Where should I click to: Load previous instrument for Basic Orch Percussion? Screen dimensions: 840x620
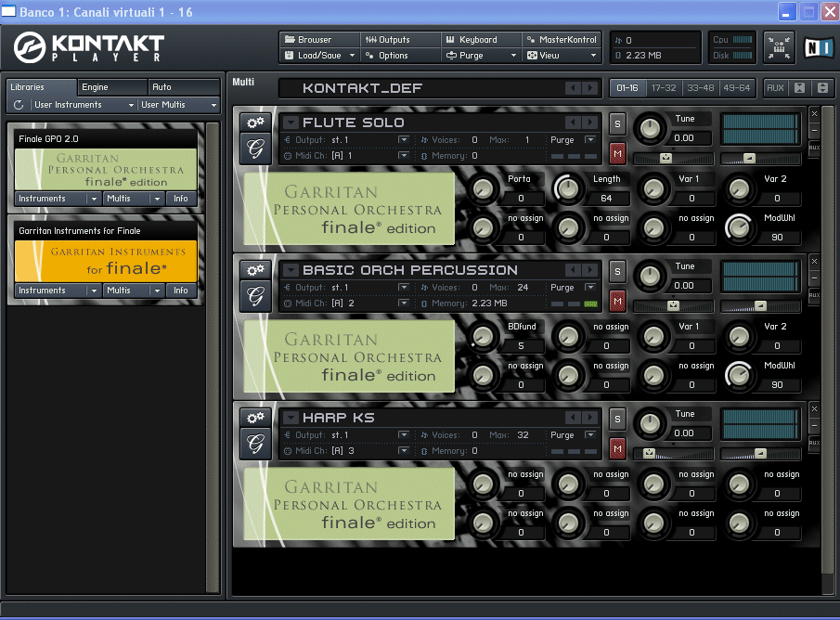tap(573, 270)
